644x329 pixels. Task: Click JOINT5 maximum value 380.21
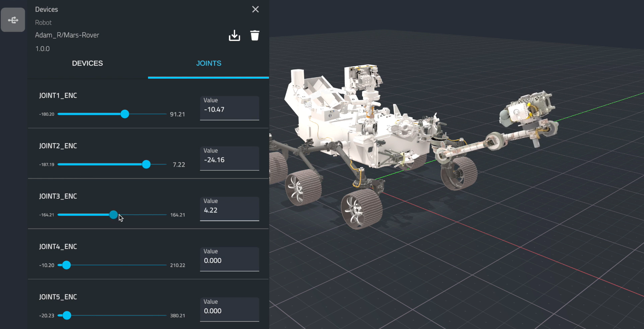coord(178,316)
